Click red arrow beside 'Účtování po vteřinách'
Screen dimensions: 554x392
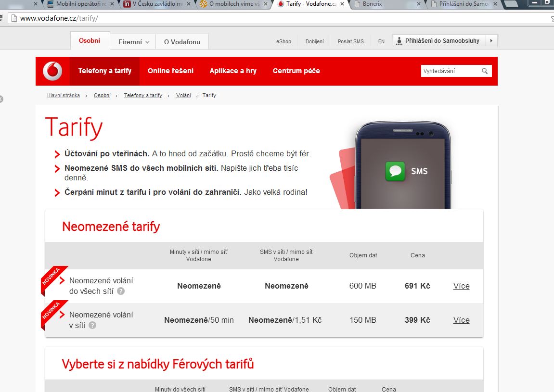(x=57, y=154)
